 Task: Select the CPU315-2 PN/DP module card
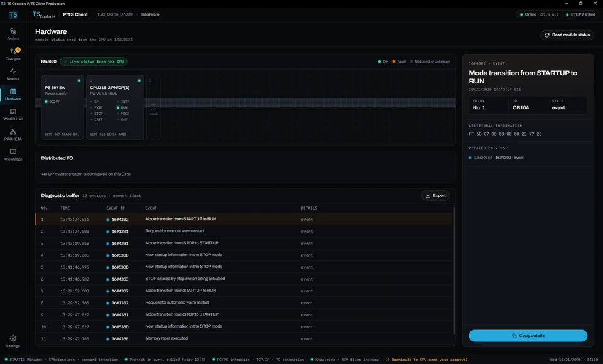pos(115,107)
